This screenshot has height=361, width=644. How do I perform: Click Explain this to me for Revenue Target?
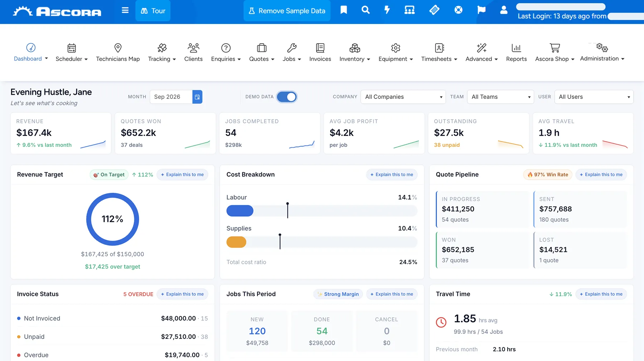[182, 174]
